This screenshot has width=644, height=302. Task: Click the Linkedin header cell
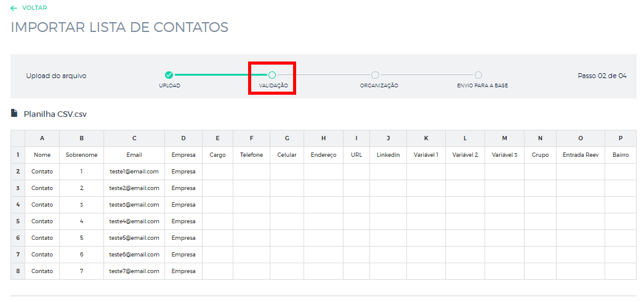tap(388, 155)
